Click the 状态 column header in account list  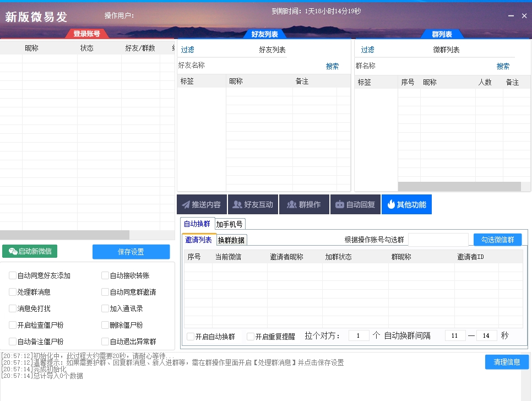click(87, 48)
